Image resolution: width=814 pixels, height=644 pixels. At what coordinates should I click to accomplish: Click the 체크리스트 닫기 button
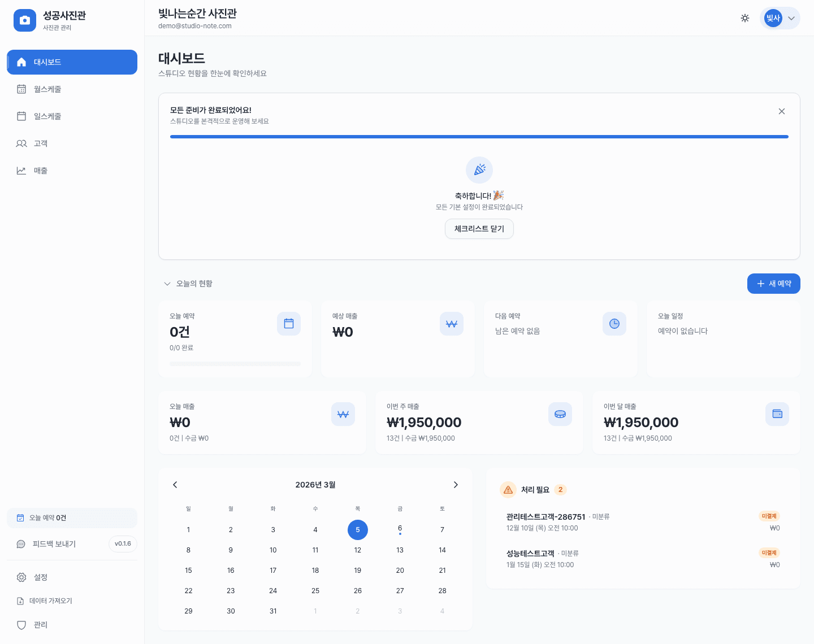[479, 229]
